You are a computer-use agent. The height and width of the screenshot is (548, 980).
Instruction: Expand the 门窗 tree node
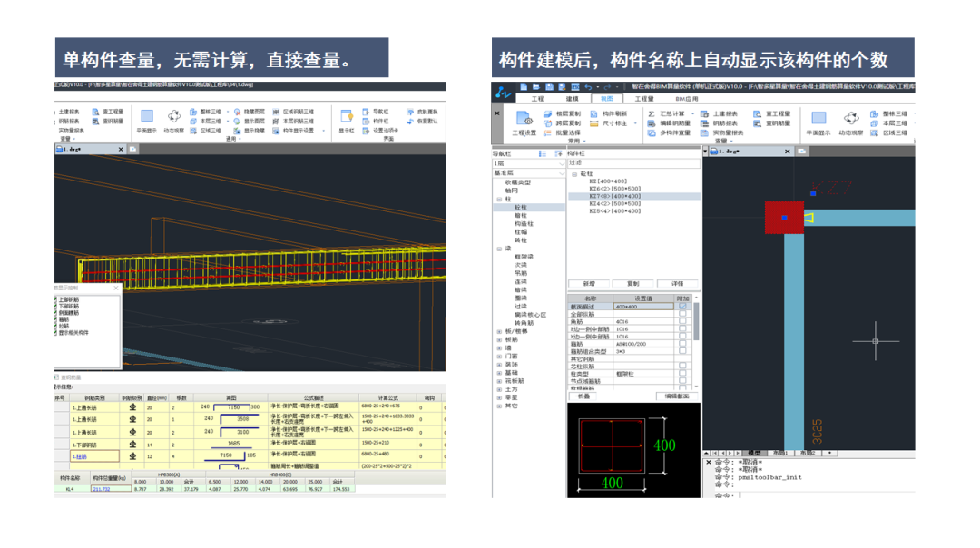click(x=499, y=357)
